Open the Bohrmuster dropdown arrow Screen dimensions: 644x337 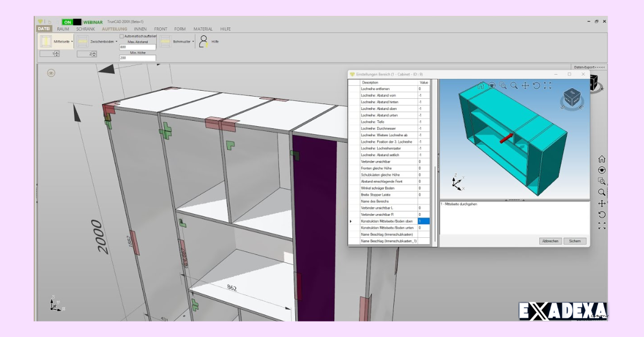click(193, 41)
